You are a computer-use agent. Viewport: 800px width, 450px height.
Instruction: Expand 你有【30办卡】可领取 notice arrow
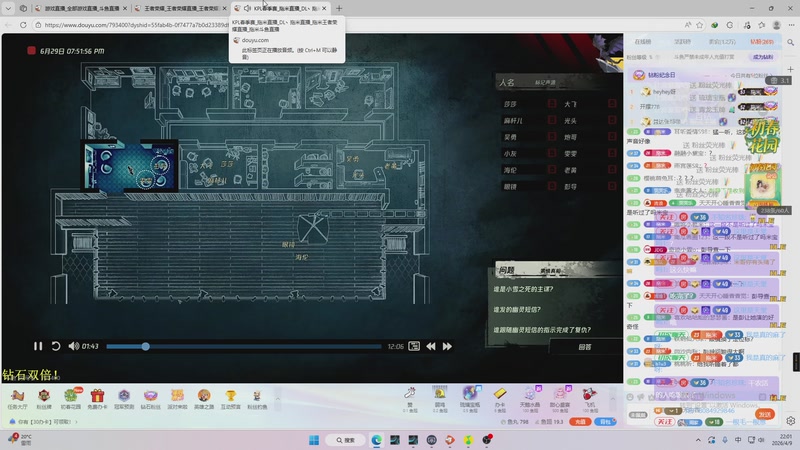point(76,422)
